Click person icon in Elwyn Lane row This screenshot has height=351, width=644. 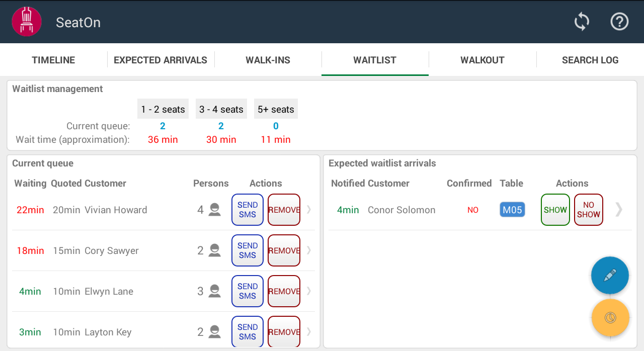(x=215, y=291)
